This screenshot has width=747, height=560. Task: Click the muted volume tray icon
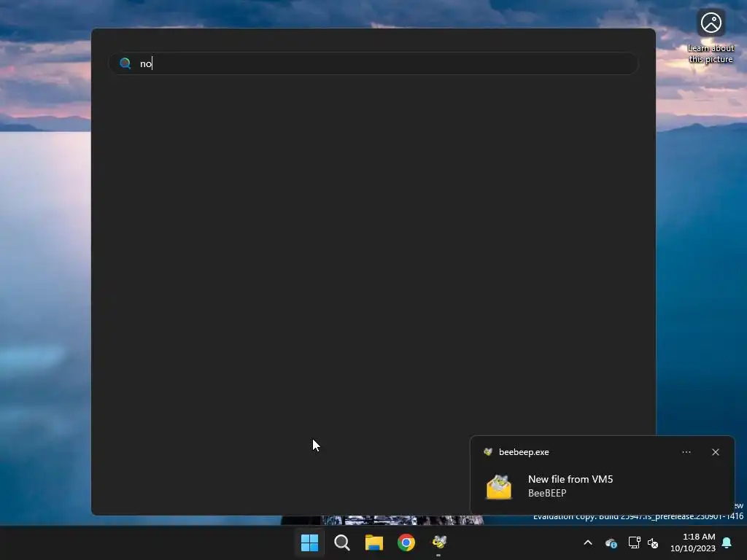[x=653, y=542]
